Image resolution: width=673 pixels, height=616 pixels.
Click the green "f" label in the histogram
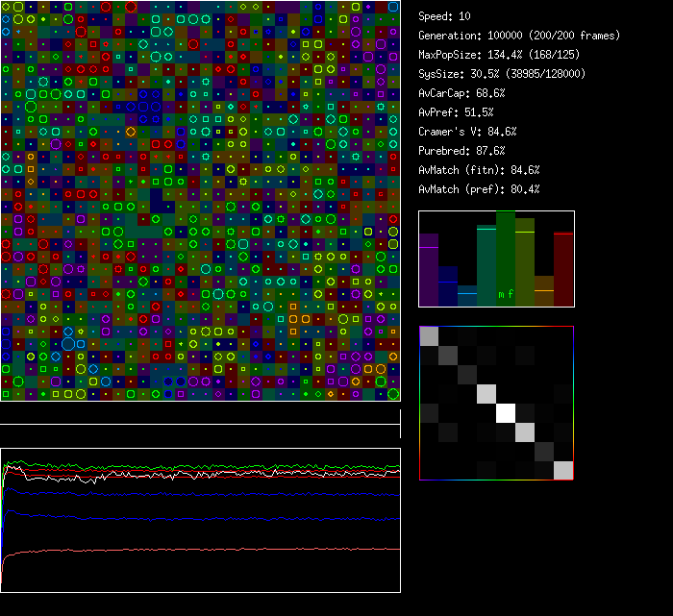511,293
